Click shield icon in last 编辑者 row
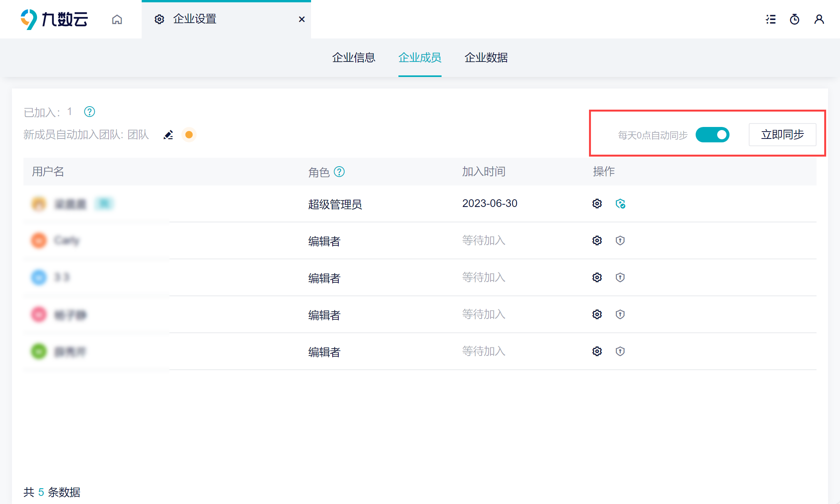Viewport: 840px width, 504px height. pos(620,351)
